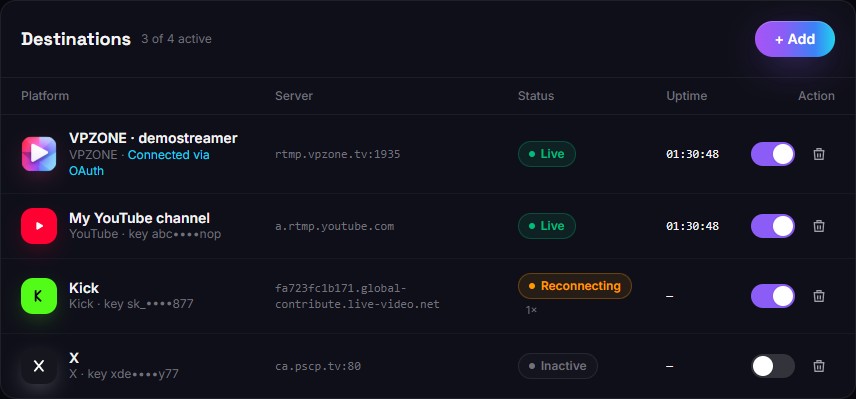This screenshot has height=399, width=856.
Task: Click the My YouTube channel uptime value
Action: tap(692, 225)
